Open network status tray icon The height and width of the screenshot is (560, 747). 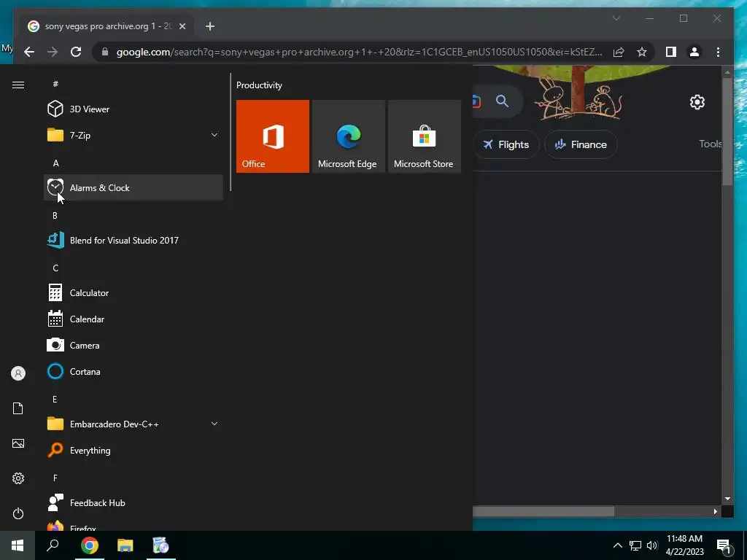(635, 545)
